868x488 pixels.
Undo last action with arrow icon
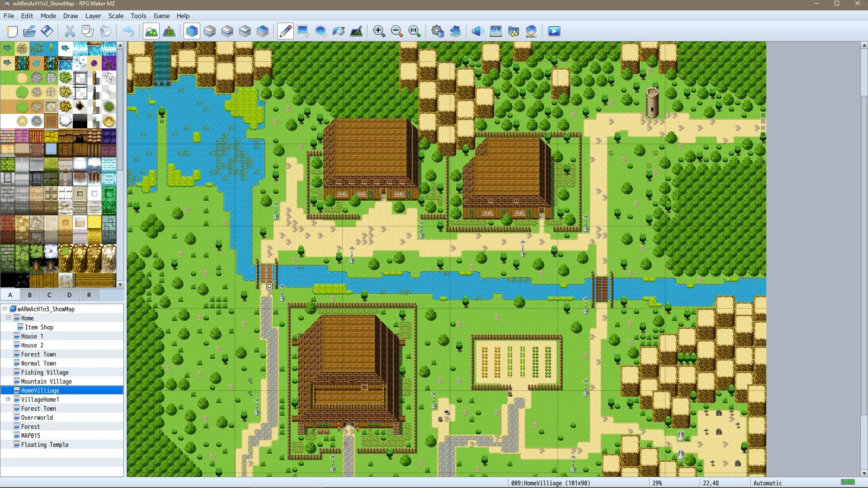click(x=128, y=31)
